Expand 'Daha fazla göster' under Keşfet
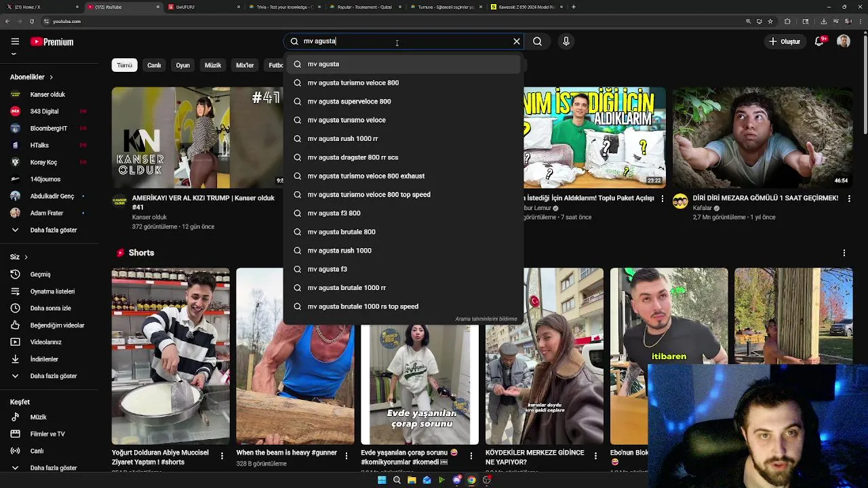This screenshot has height=488, width=868. coord(47,468)
